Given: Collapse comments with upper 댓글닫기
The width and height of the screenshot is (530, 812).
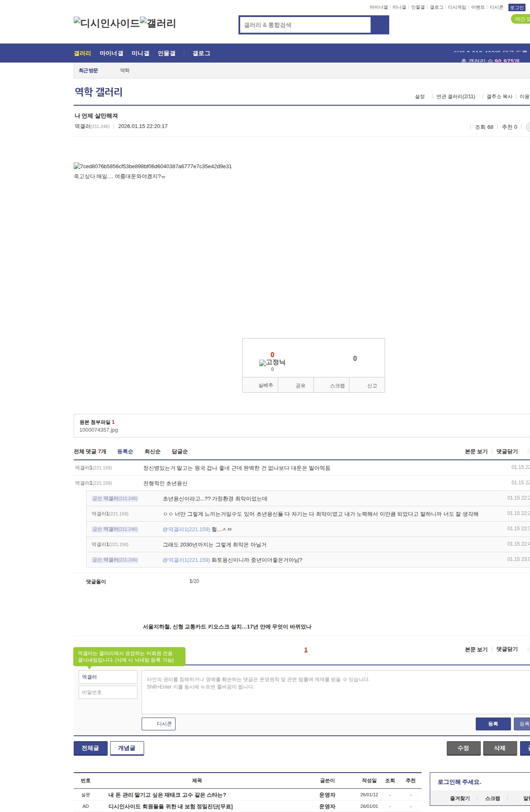Looking at the screenshot, I should coord(507,452).
